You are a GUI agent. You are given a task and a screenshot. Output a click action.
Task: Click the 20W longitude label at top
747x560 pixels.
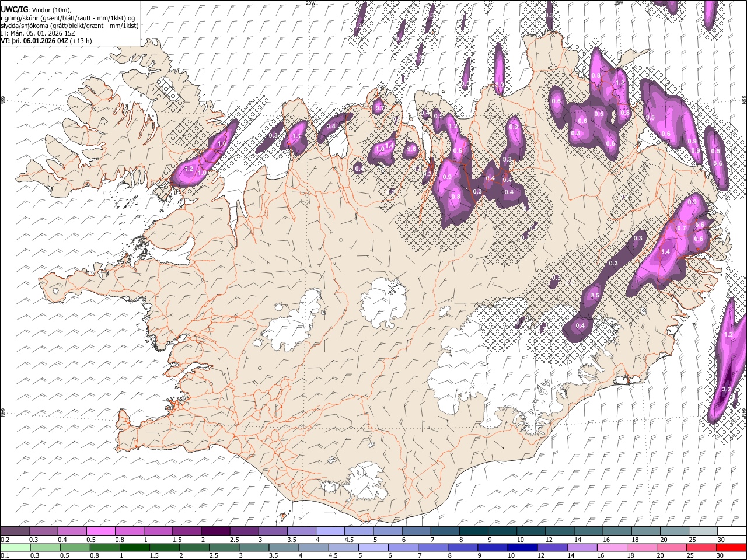[310, 3]
